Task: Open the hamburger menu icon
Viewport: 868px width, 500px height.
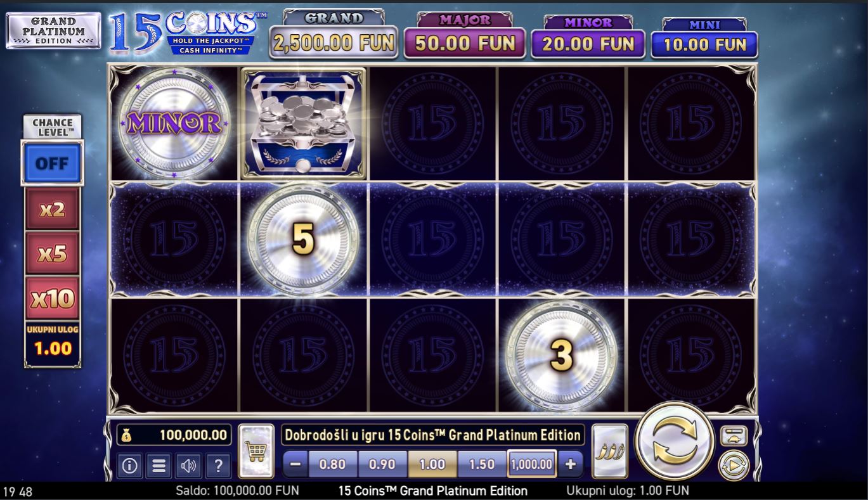Action: (x=159, y=466)
